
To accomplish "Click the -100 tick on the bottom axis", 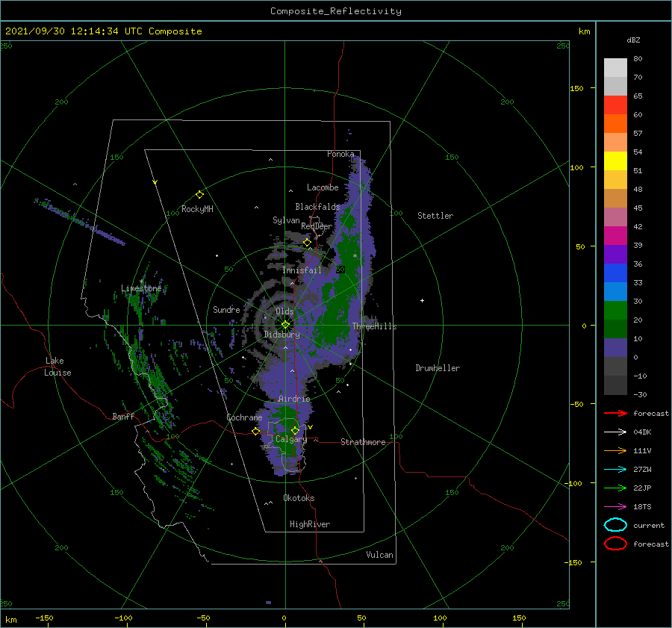I will pyautogui.click(x=123, y=618).
